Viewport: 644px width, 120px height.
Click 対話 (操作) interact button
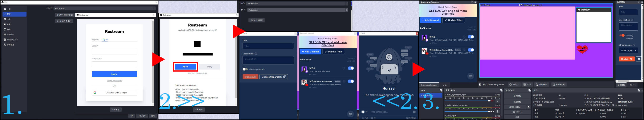click(542, 85)
